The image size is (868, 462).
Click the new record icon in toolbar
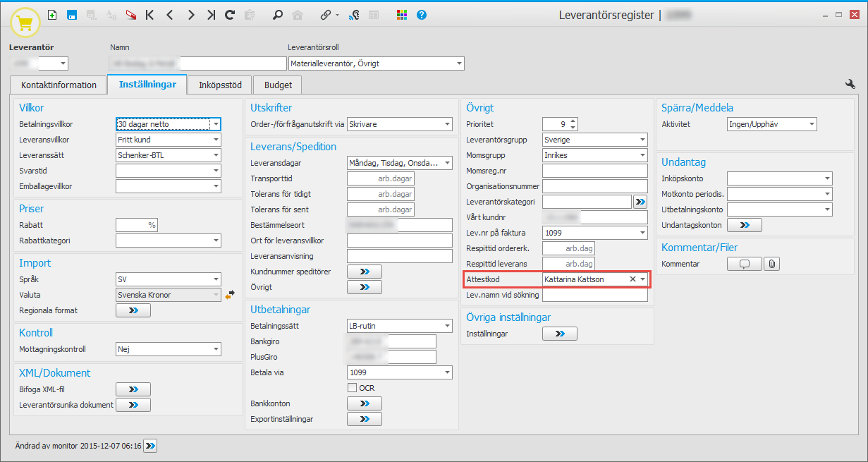pos(52,15)
